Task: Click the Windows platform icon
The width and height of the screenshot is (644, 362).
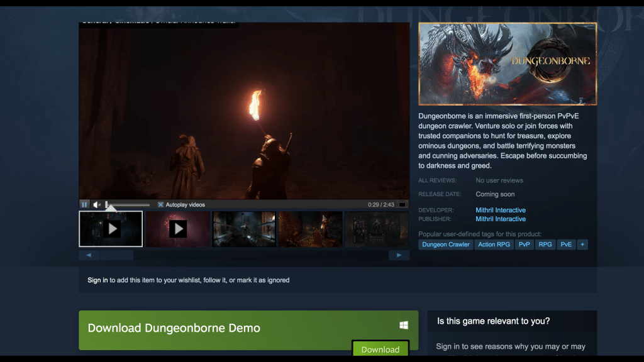Action: 404,325
